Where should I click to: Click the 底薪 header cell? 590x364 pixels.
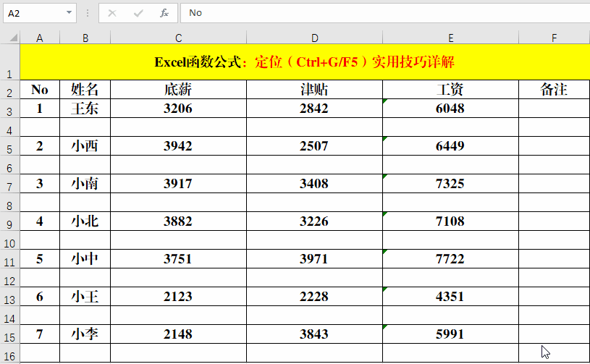pyautogui.click(x=178, y=90)
